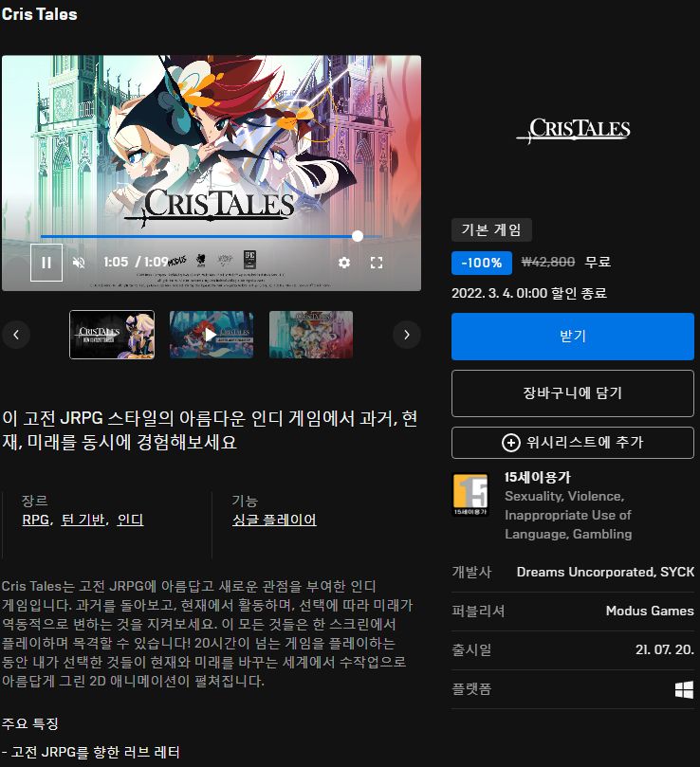Click the video progress bar slider knob

[x=358, y=236]
